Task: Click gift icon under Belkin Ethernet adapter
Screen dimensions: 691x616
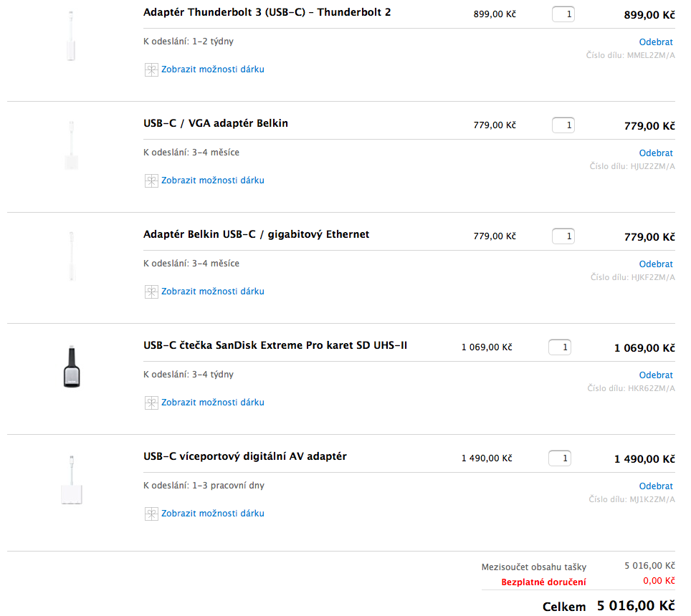Action: coord(151,292)
